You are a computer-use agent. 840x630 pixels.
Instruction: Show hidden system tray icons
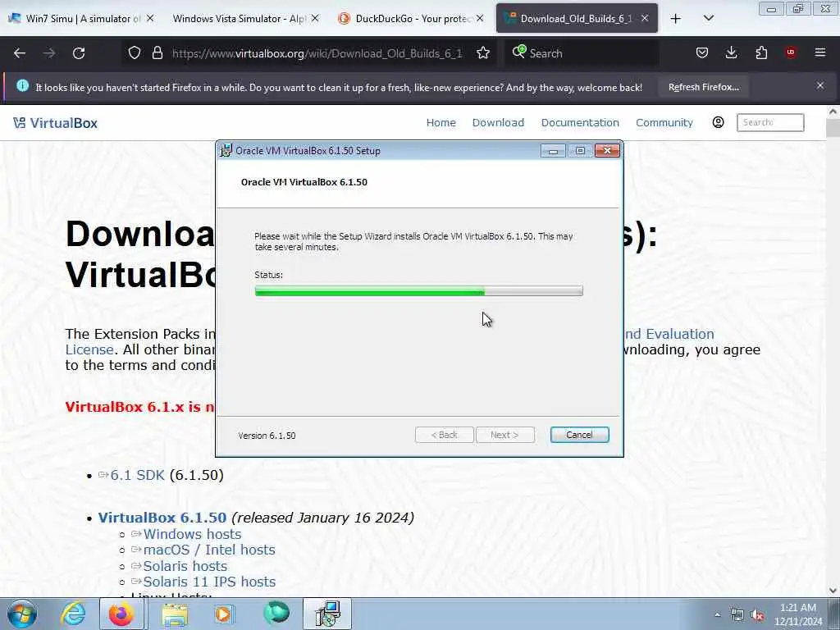coord(717,615)
